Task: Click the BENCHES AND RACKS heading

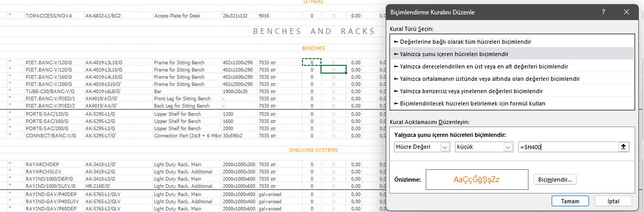Action: (x=314, y=31)
